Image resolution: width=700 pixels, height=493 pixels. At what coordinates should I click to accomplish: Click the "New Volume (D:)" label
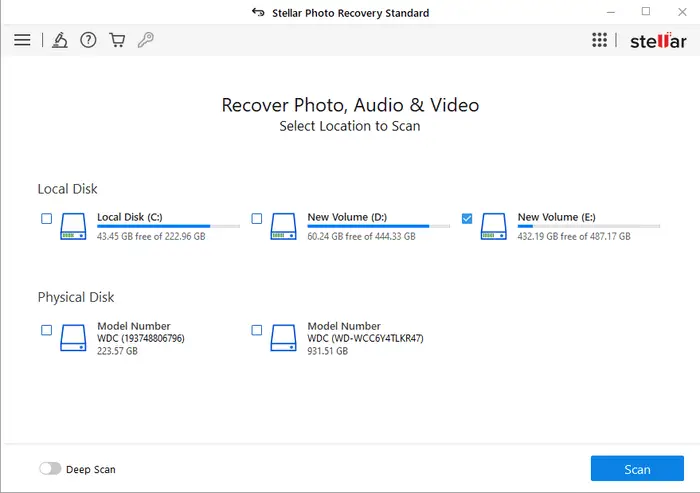tap(347, 217)
